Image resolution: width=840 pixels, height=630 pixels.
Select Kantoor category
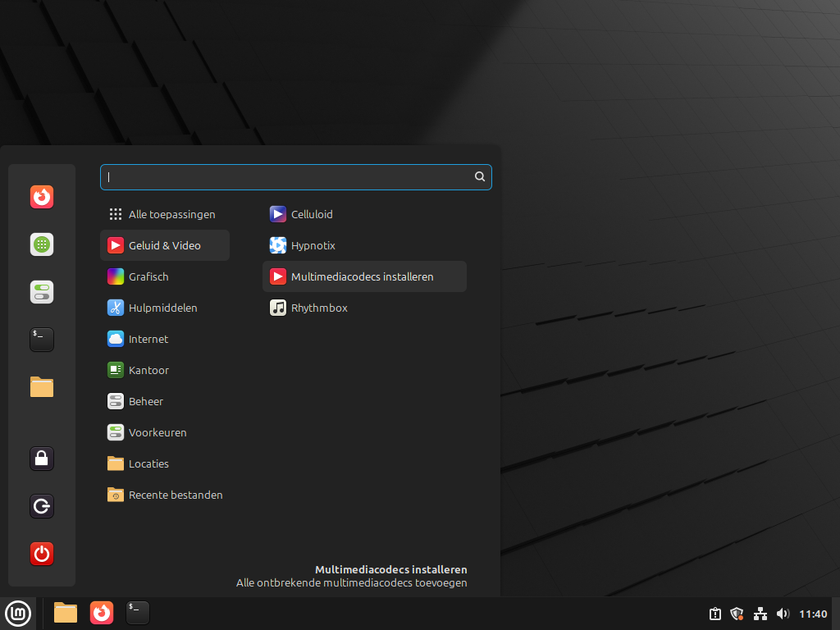click(x=164, y=370)
